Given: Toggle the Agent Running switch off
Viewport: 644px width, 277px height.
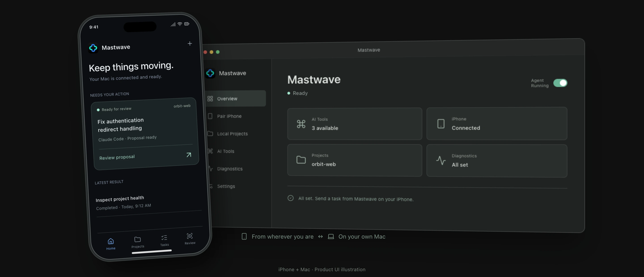Looking at the screenshot, I should pyautogui.click(x=560, y=83).
